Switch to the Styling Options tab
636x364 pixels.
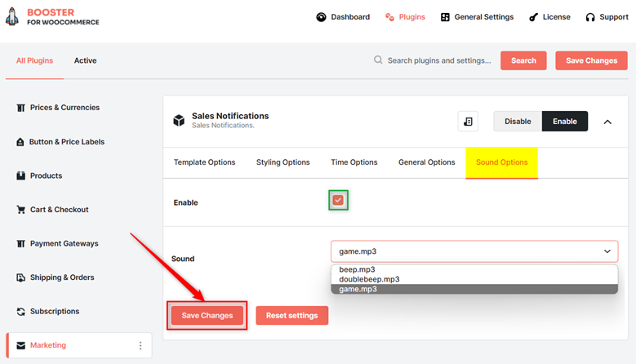(282, 162)
